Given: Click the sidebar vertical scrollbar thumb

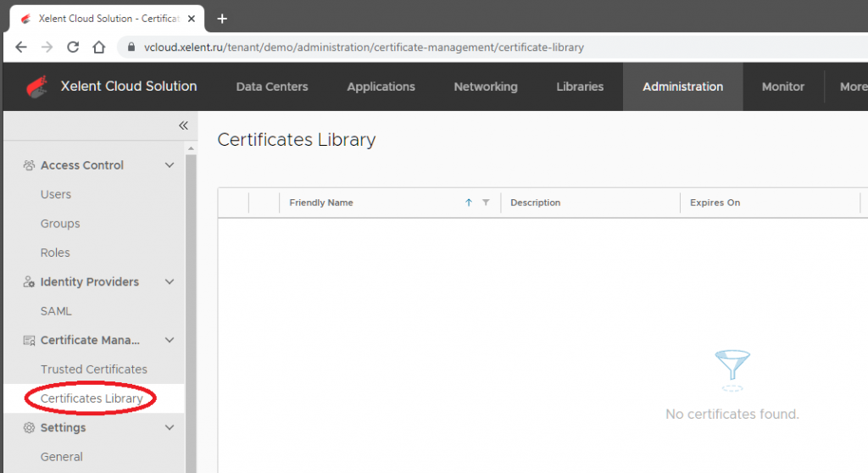Looking at the screenshot, I should (x=191, y=314).
